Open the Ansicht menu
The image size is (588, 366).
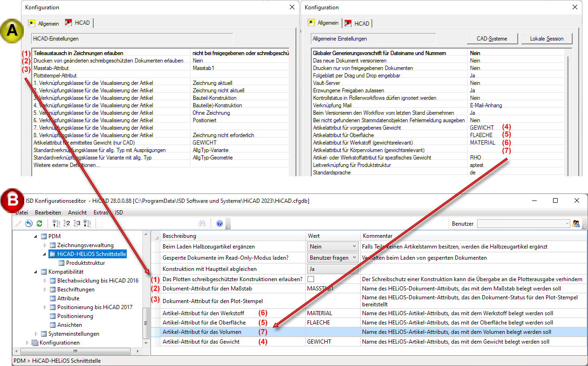click(x=77, y=212)
